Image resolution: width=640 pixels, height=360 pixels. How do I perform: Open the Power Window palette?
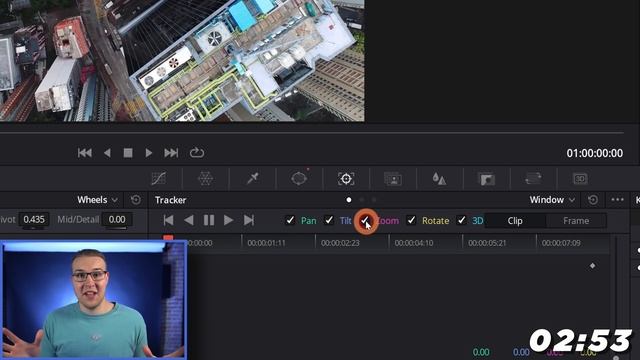pos(299,179)
